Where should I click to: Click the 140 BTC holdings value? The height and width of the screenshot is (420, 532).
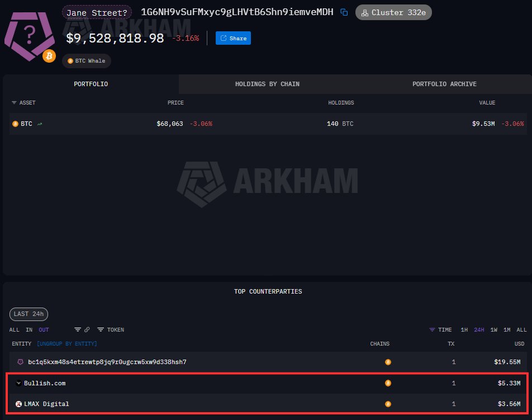pyautogui.click(x=340, y=124)
